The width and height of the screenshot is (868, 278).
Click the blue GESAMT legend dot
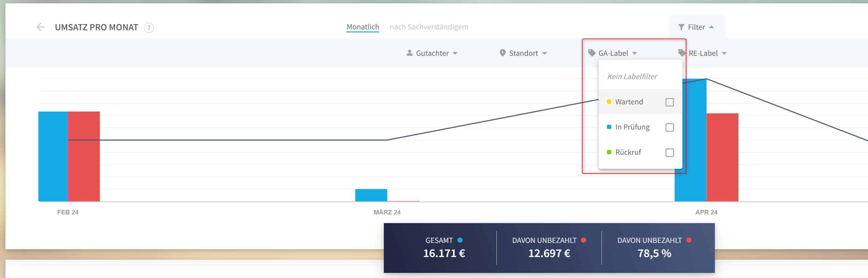[460, 240]
